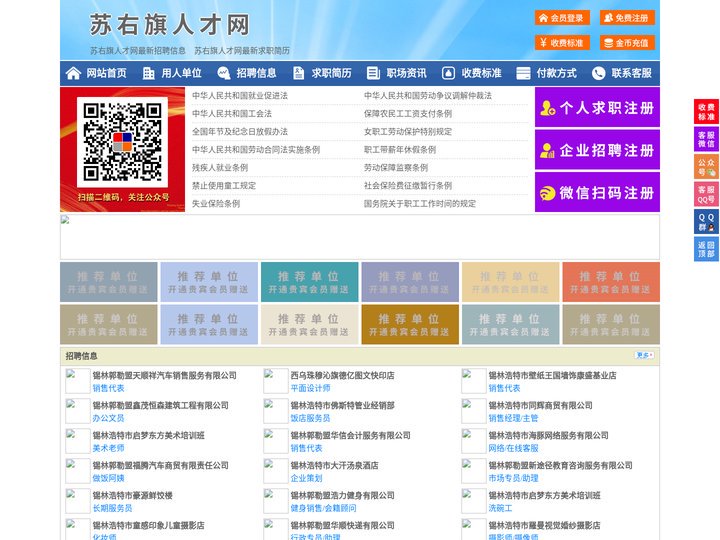The image size is (720, 540).
Task: Open 禁止使用童工规定 link
Action: (224, 186)
